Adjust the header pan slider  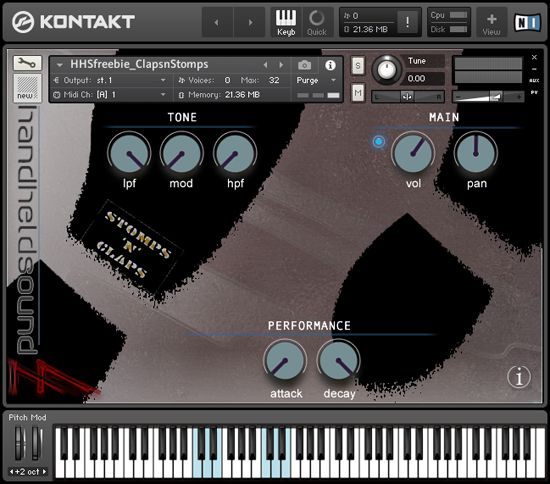pos(408,96)
